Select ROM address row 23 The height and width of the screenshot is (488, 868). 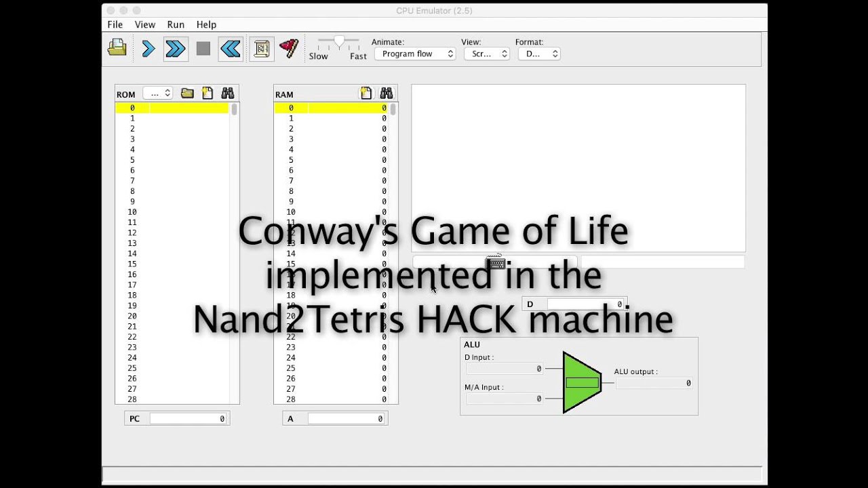pos(172,347)
